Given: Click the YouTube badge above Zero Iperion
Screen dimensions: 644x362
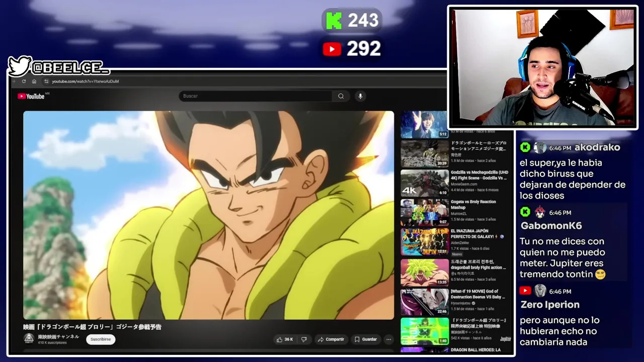Looking at the screenshot, I should (525, 291).
